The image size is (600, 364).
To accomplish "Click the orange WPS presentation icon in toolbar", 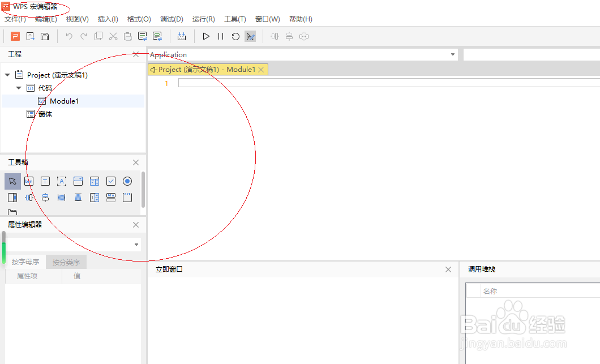I will pyautogui.click(x=15, y=36).
